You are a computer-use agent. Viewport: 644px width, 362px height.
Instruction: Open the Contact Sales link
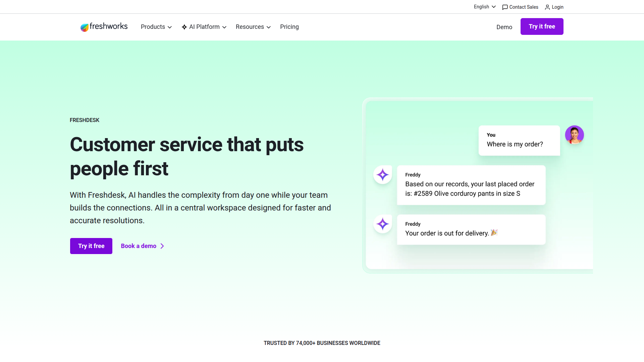pyautogui.click(x=520, y=7)
